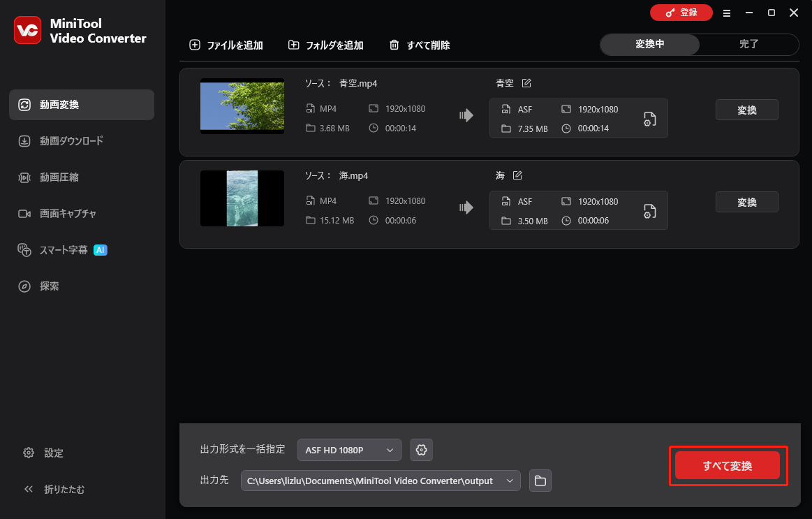
Task: Collapse the sidebar with 折りたたむ
Action: (68, 489)
